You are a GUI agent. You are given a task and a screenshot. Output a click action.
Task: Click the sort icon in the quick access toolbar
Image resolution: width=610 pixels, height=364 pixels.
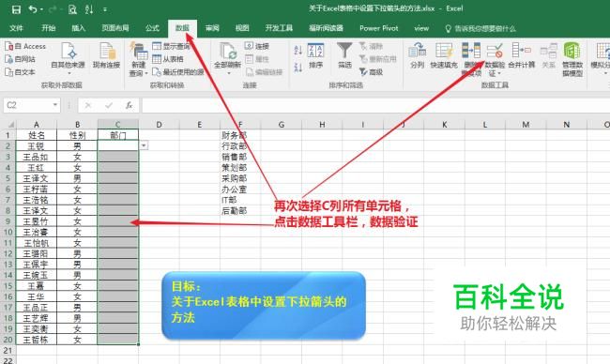click(89, 9)
